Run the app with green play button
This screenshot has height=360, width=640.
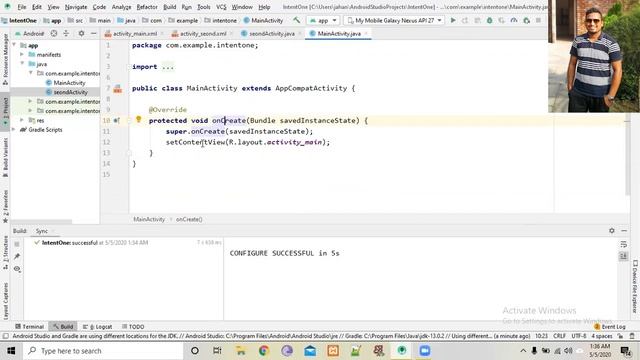453,20
